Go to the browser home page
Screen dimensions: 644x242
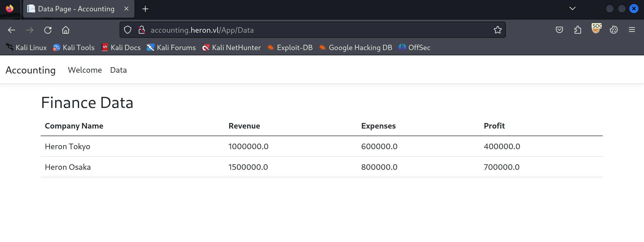point(66,30)
